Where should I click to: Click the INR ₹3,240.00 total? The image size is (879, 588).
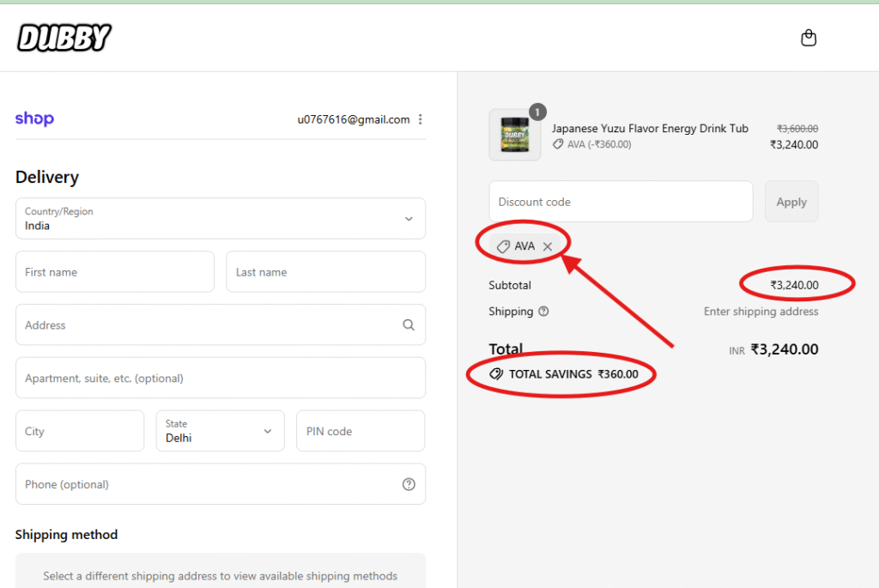[773, 349]
